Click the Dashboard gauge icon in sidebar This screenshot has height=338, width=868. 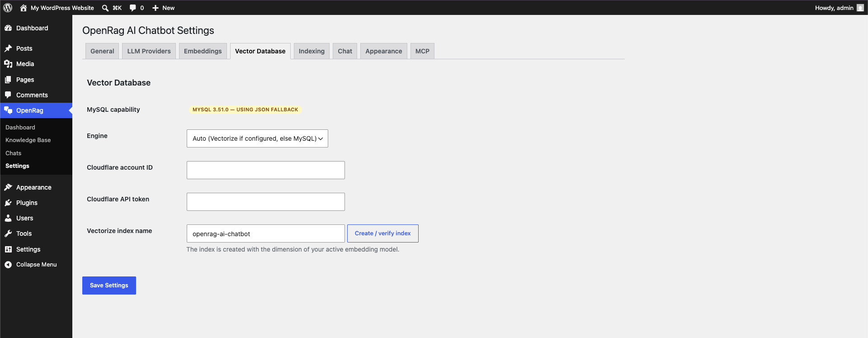8,28
